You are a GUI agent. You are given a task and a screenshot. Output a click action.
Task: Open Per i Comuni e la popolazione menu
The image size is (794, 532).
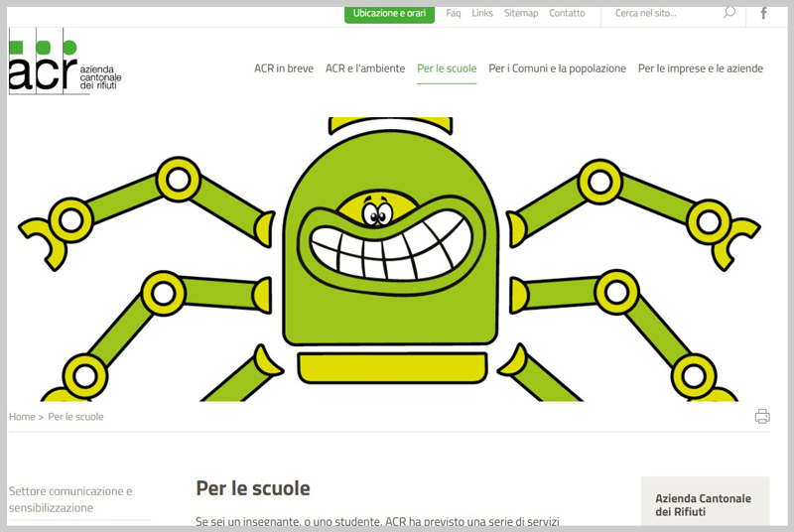click(557, 68)
